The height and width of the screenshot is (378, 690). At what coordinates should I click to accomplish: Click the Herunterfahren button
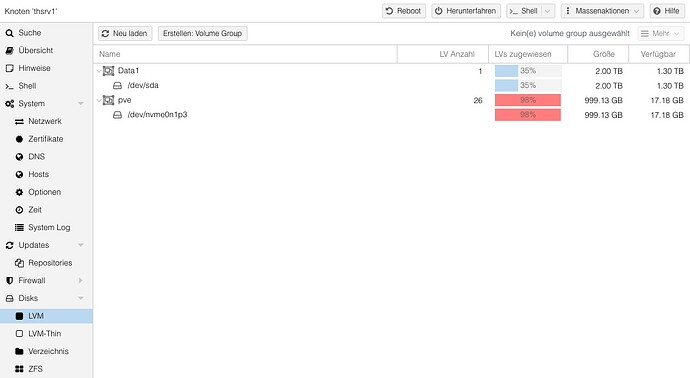[466, 11]
